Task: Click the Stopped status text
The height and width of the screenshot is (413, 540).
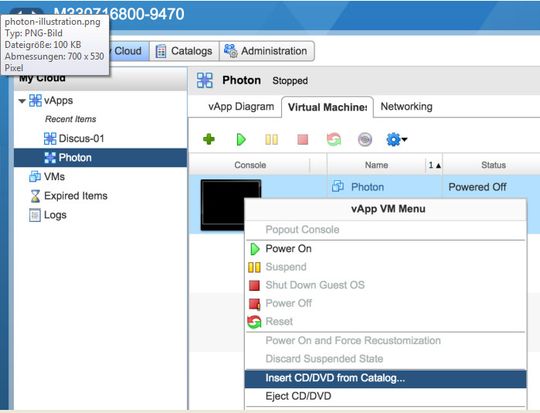Action: coord(290,81)
